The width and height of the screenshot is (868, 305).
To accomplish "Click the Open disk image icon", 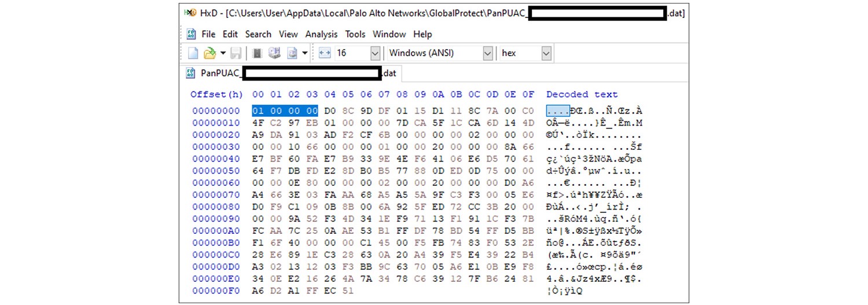I will [292, 53].
